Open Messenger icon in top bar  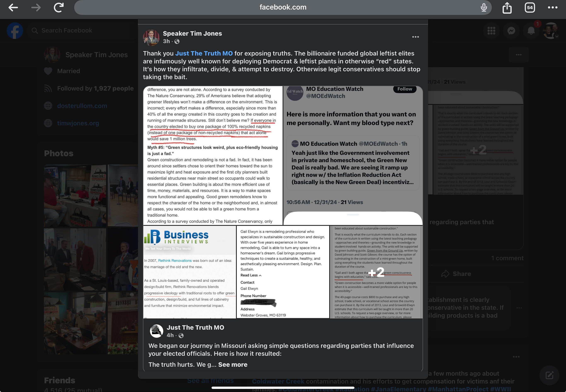511,31
